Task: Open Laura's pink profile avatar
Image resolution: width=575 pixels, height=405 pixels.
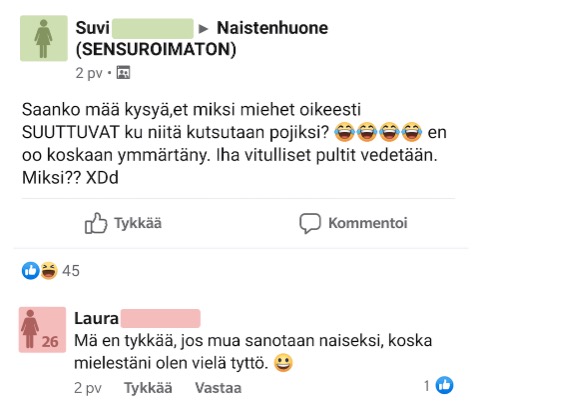Action: pyautogui.click(x=43, y=330)
